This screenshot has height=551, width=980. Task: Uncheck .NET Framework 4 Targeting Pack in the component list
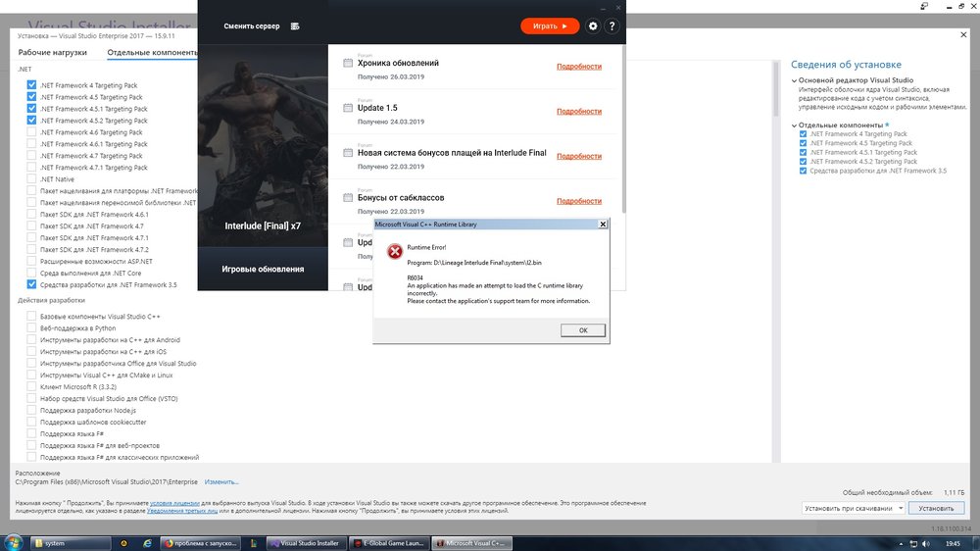(32, 85)
